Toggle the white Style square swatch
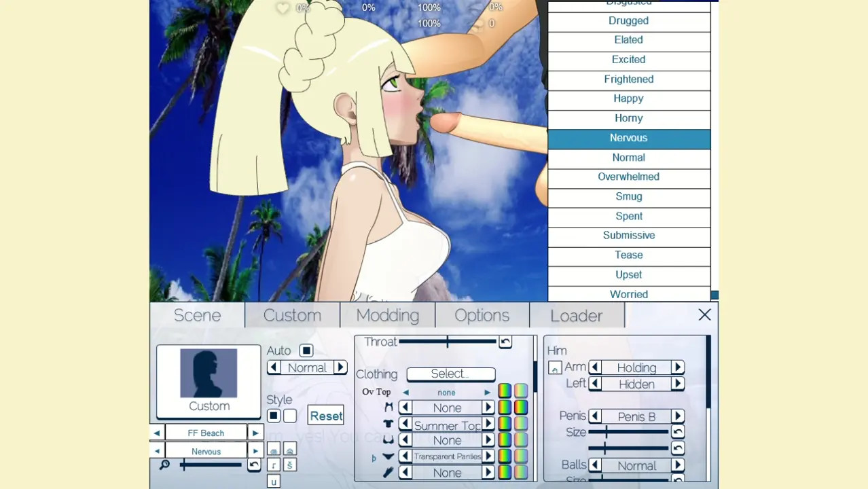The width and height of the screenshot is (868, 489). [289, 415]
